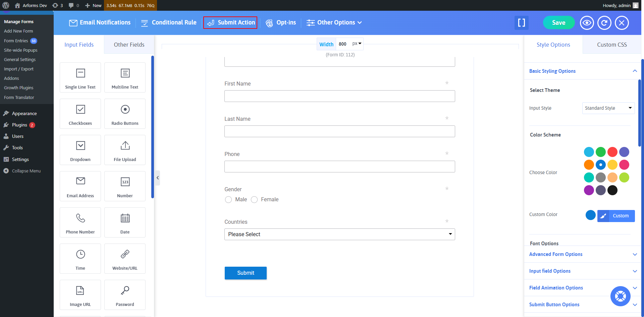The image size is (644, 317).
Task: Click the Last Name input field
Action: [340, 131]
